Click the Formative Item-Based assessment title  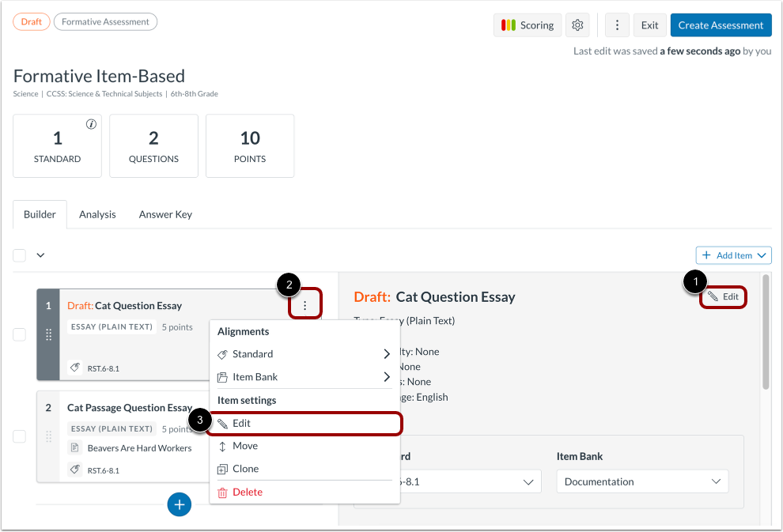coord(99,76)
